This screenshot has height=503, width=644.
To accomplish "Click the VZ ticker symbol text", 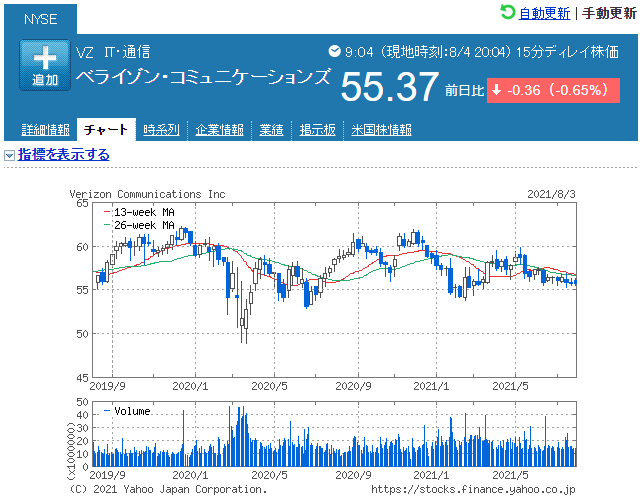I will [85, 52].
